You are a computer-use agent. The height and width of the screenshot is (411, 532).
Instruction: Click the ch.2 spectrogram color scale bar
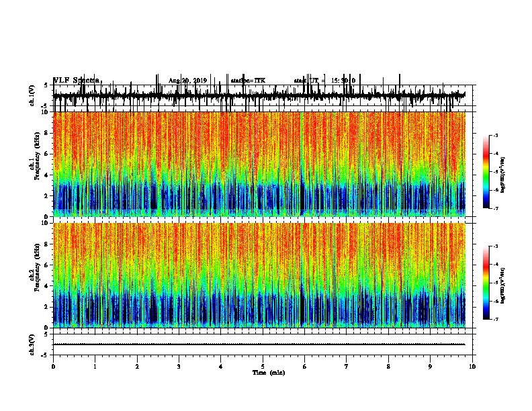point(486,283)
